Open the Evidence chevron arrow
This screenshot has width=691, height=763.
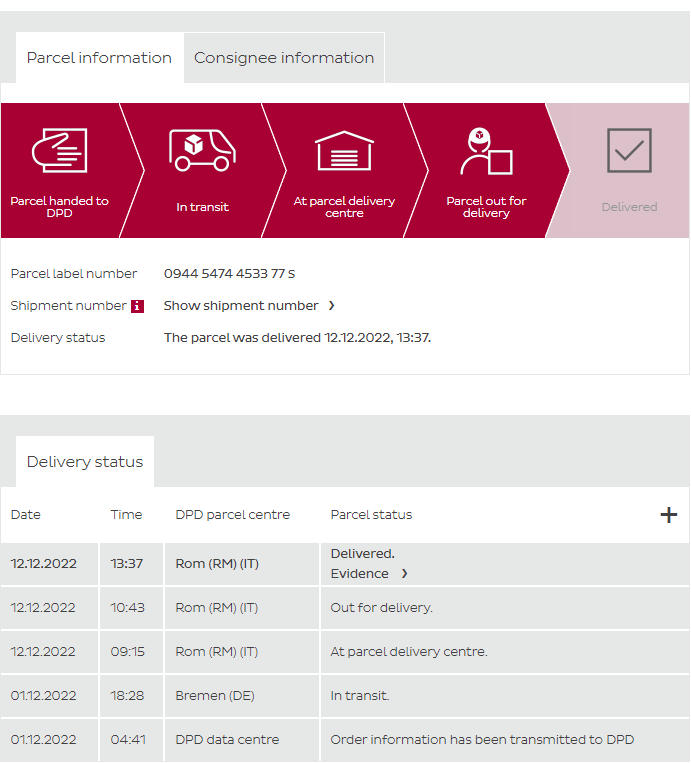404,574
